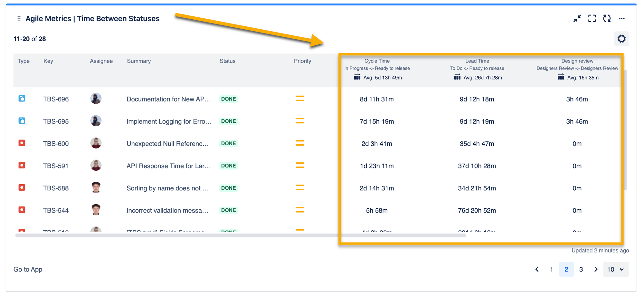Click the Lead Time column header
The width and height of the screenshot is (644, 296).
coord(477,61)
